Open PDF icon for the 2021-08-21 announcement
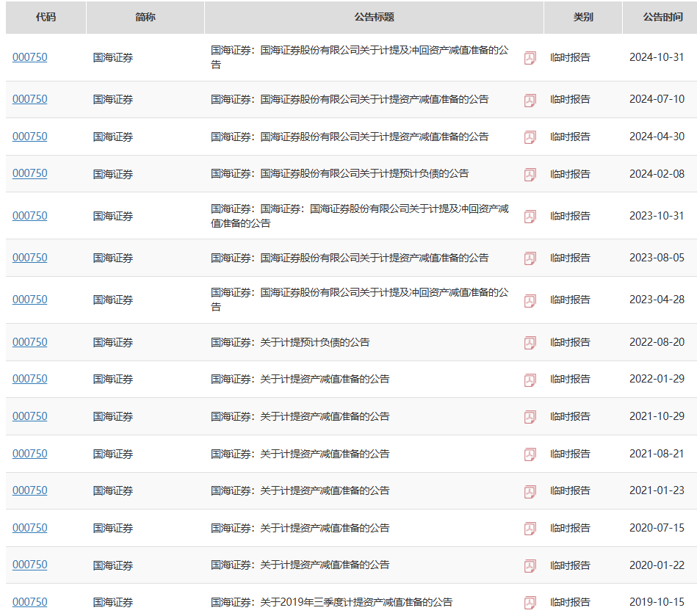The image size is (697, 616). (530, 454)
